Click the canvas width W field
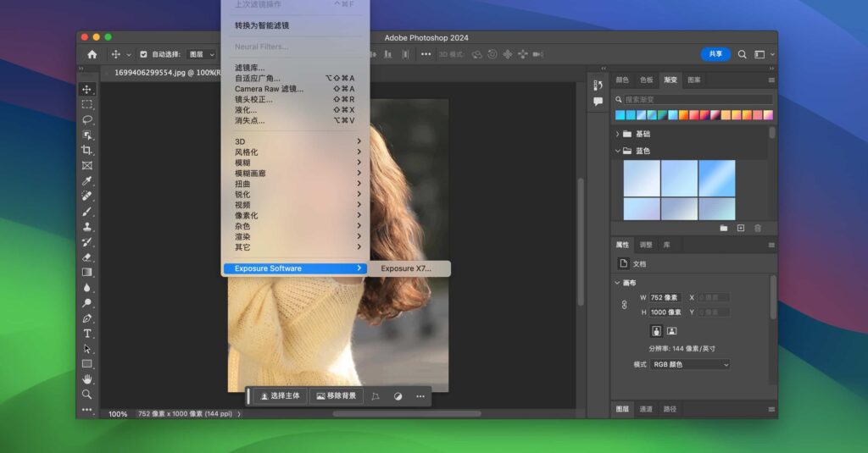This screenshot has width=868, height=453. [x=665, y=297]
